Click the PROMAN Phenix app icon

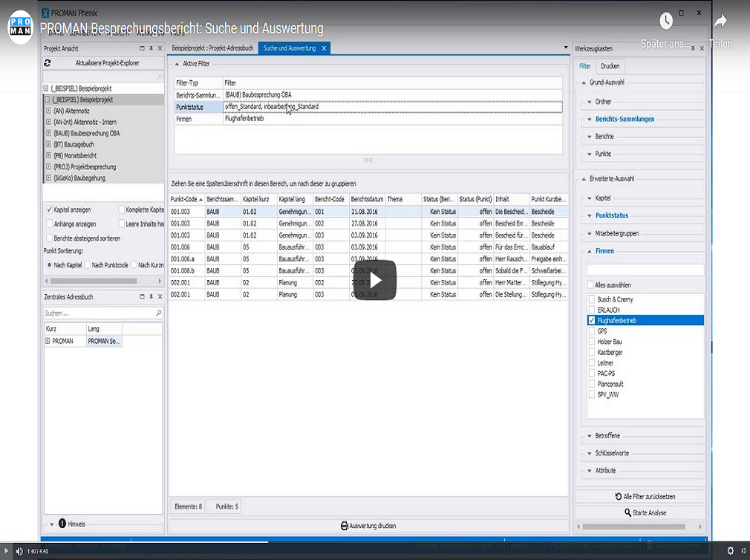(45, 13)
